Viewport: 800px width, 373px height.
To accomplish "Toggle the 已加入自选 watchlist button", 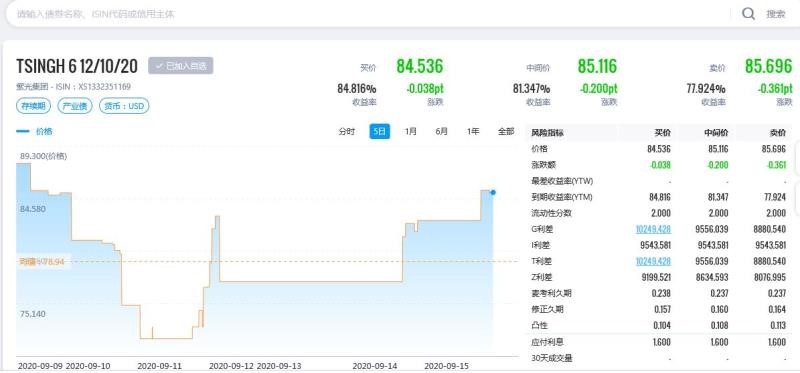I will (181, 66).
